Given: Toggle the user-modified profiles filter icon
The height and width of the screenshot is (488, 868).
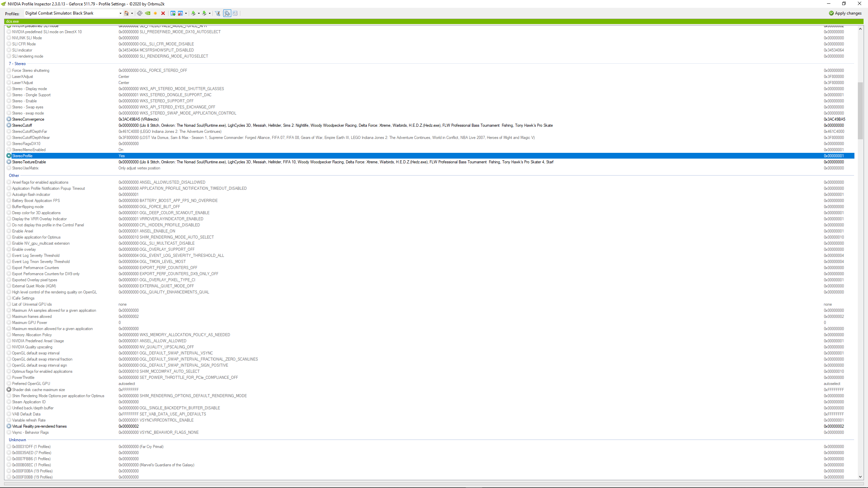Looking at the screenshot, I should (x=218, y=13).
